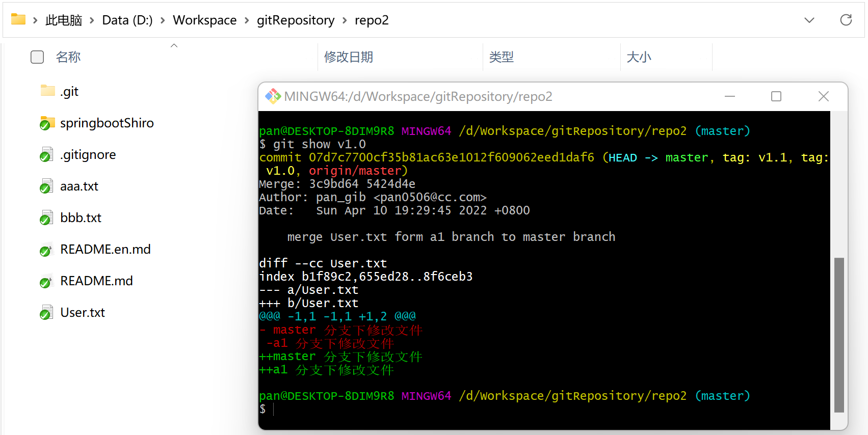Select the aaa.txt file icon

coord(46,186)
